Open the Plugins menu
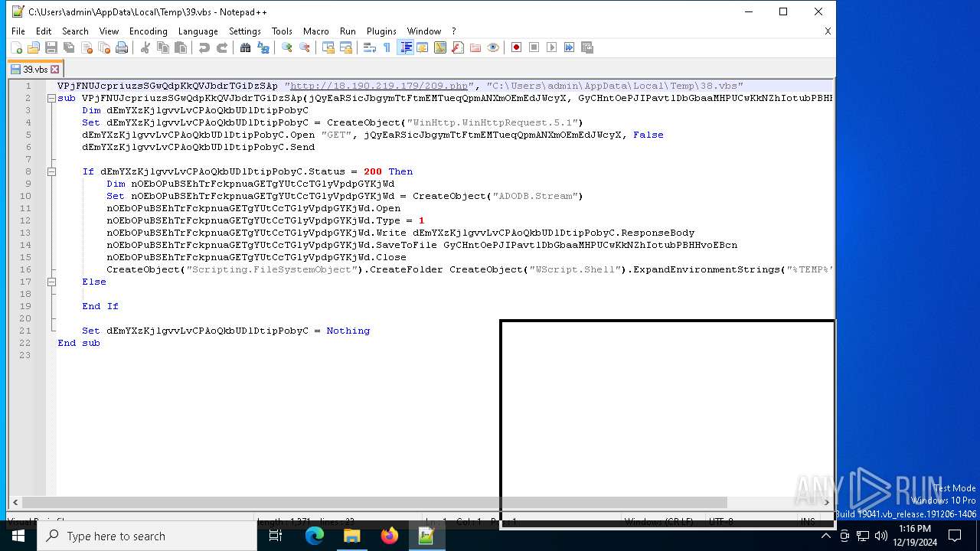Image resolution: width=980 pixels, height=551 pixels. point(381,31)
